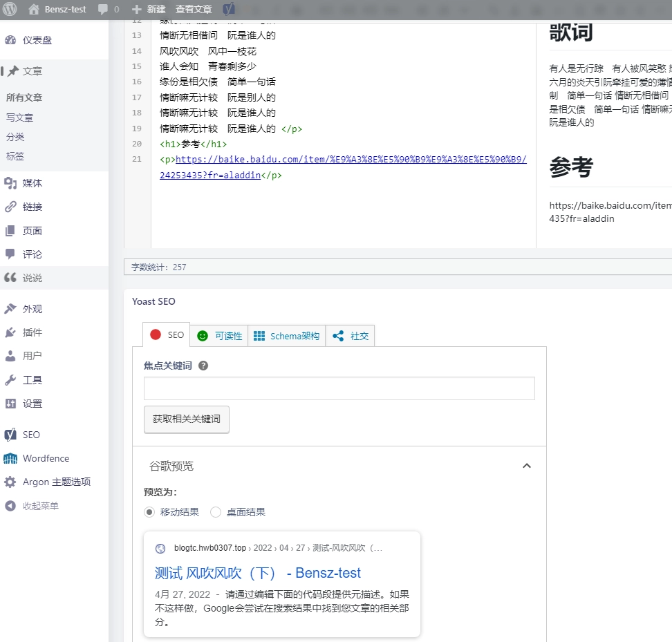The width and height of the screenshot is (672, 642).
Task: Open the 社交 tab
Action: tap(350, 336)
